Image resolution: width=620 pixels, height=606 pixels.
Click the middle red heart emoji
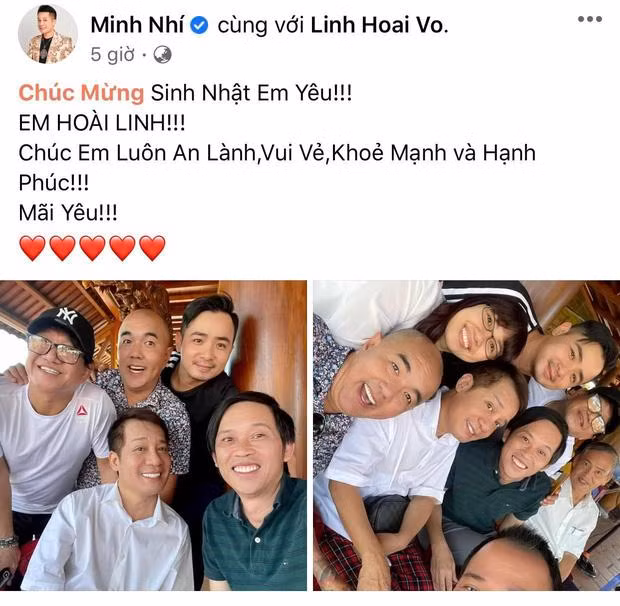tap(93, 248)
